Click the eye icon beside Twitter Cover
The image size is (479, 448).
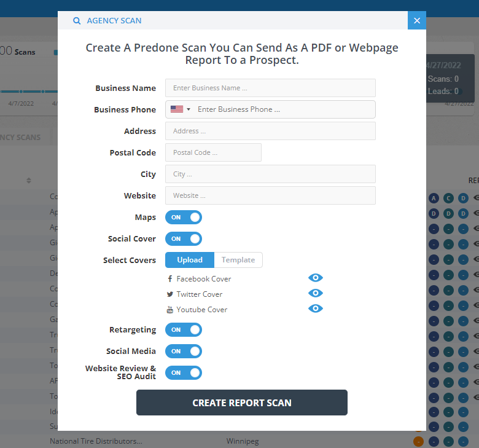pos(316,294)
